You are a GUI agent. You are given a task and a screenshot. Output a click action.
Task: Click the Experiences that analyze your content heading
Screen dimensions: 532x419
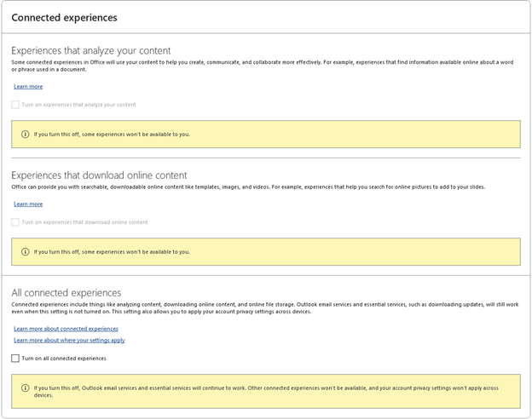click(91, 51)
